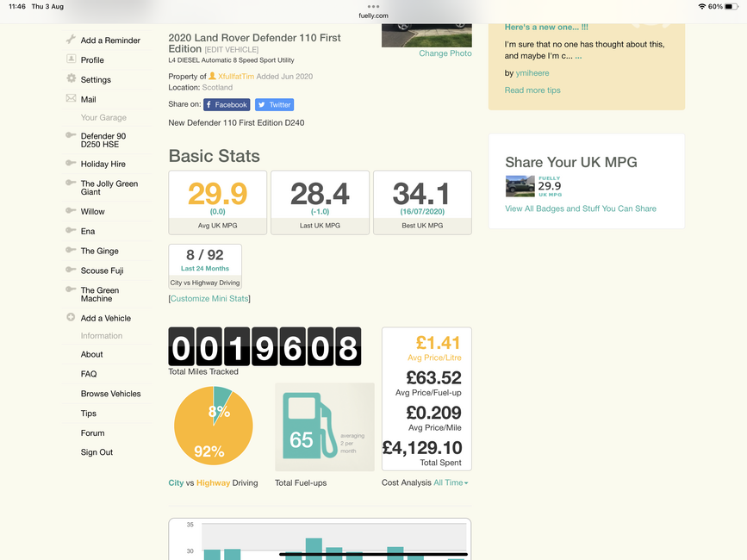Select Defender 90 D250 HSE vehicle
This screenshot has height=560, width=747.
[103, 140]
